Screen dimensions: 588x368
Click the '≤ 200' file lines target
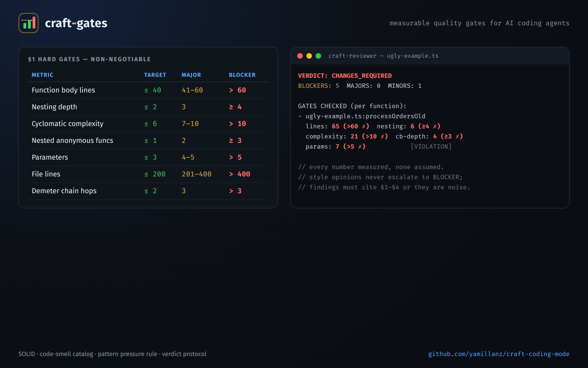tap(155, 174)
